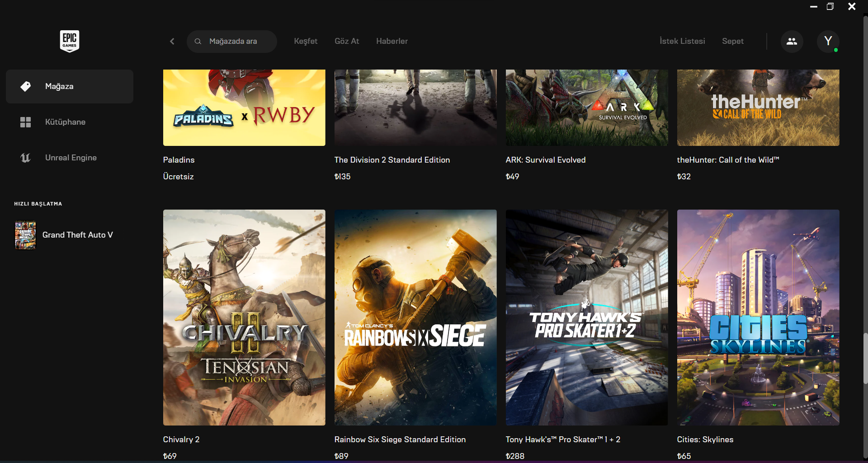Open the friends list icon

792,41
